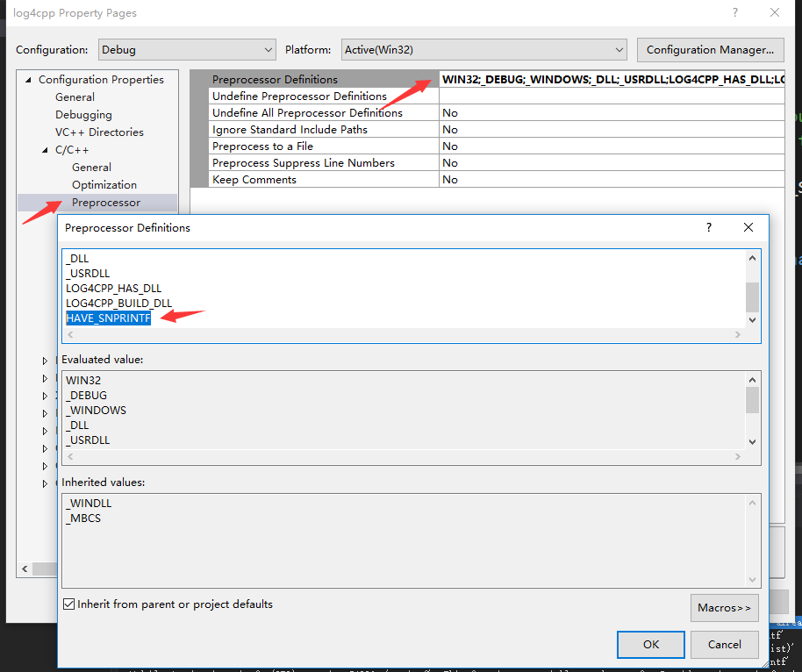802x672 pixels.
Task: Click _WINDOWS in the Evaluated value list
Action: click(x=96, y=411)
